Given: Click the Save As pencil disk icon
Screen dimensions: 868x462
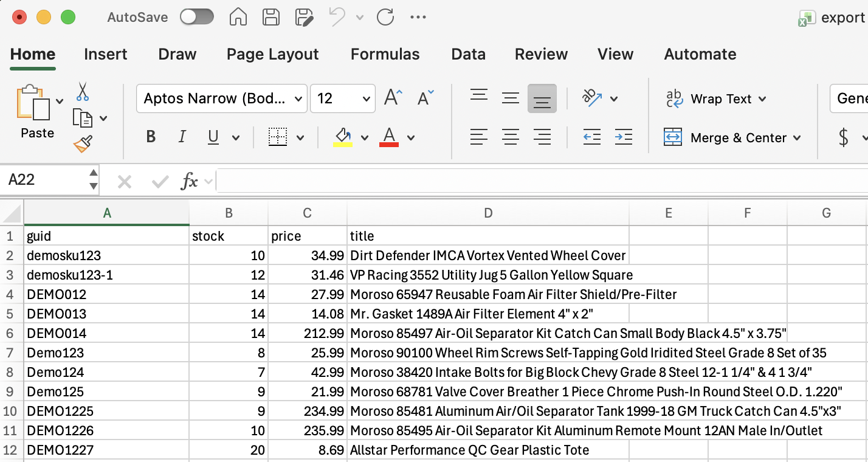Looking at the screenshot, I should point(303,17).
